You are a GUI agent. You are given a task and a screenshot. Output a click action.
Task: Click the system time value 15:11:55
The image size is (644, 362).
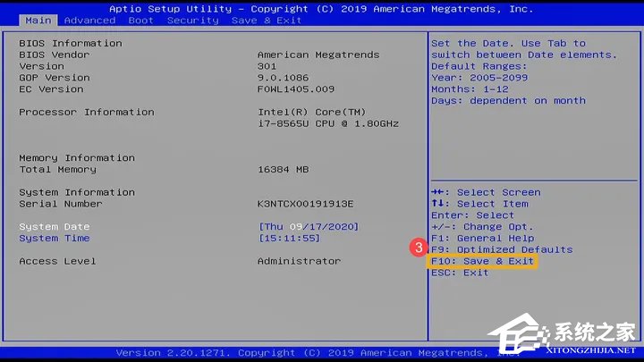(289, 238)
